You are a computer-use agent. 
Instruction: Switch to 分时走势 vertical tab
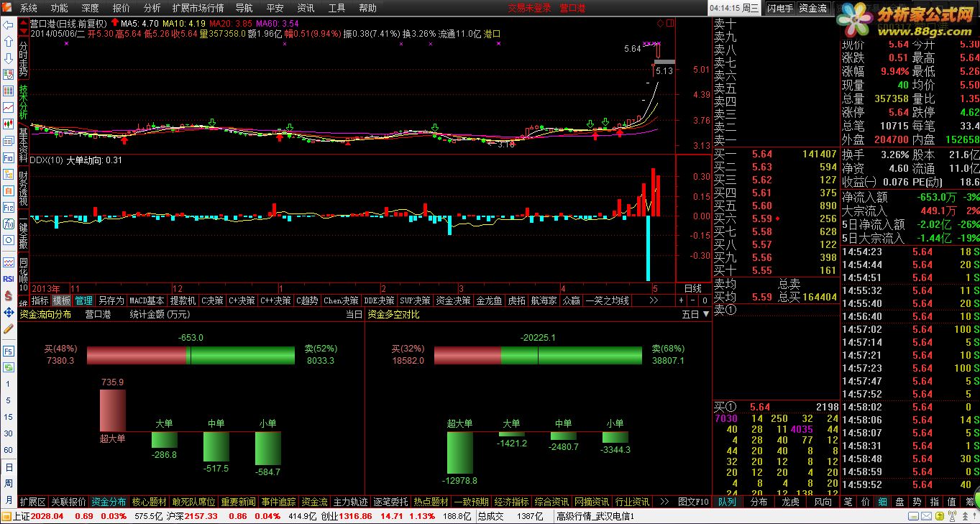click(23, 59)
